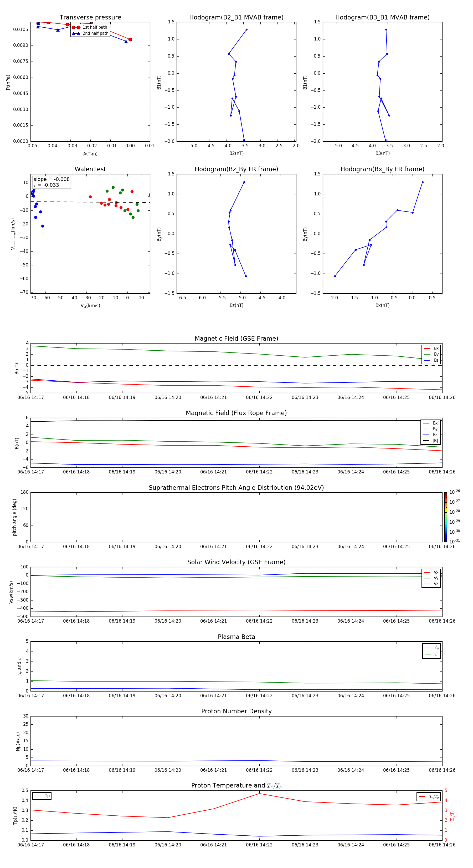
Task: Click the V_A(km/s) x-axis label
Action: (x=90, y=306)
